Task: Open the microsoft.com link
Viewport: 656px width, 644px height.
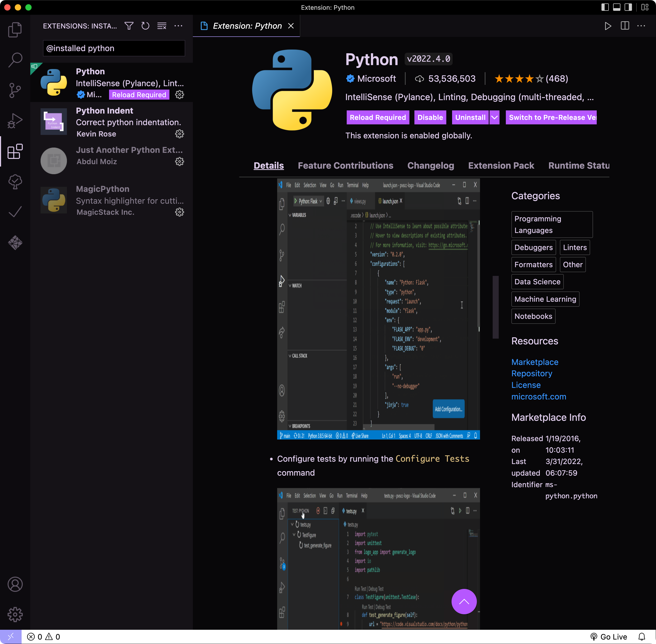Action: pyautogui.click(x=539, y=396)
